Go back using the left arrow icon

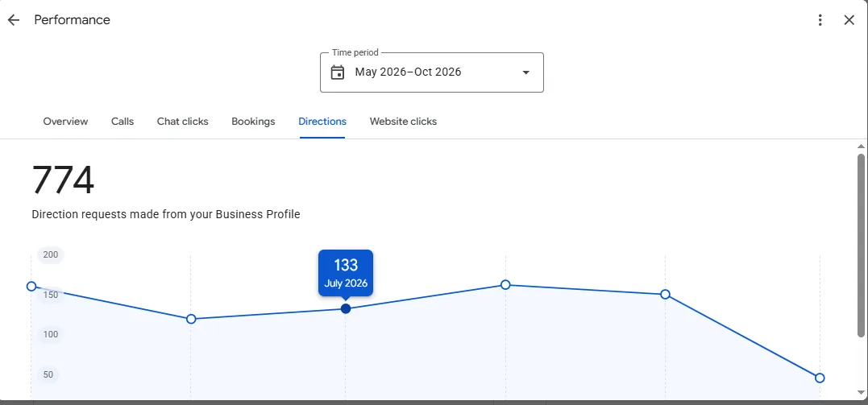coord(13,20)
